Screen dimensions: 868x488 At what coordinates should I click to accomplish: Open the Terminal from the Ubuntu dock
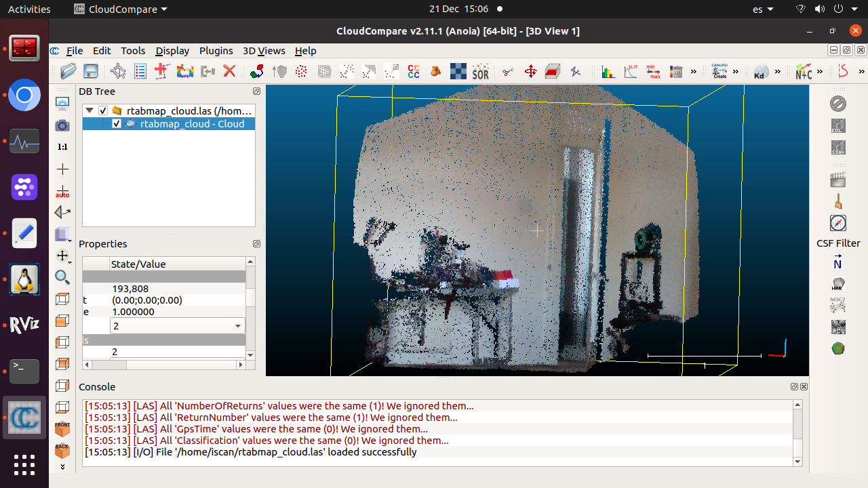[24, 371]
